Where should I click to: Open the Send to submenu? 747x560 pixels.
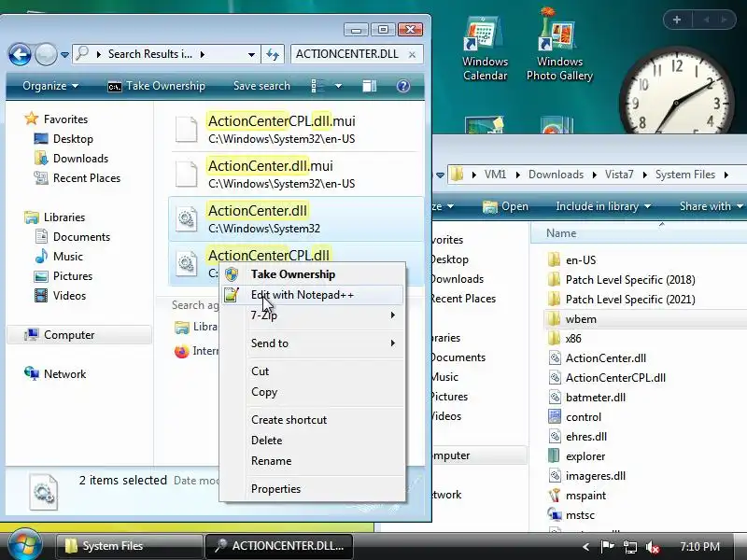(313, 343)
